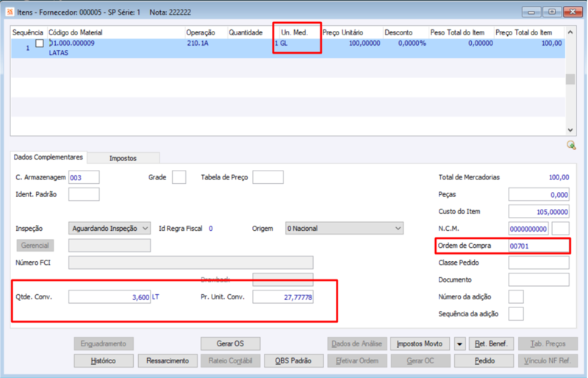Click the vertical scrollbar thumb in the grid
Image resolution: width=588 pixels, height=378 pixels.
570,79
